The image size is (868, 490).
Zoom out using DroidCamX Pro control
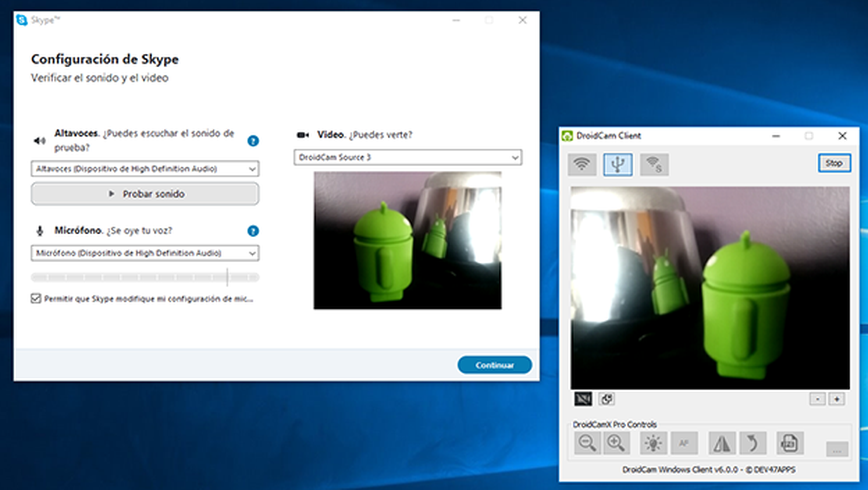click(x=587, y=443)
